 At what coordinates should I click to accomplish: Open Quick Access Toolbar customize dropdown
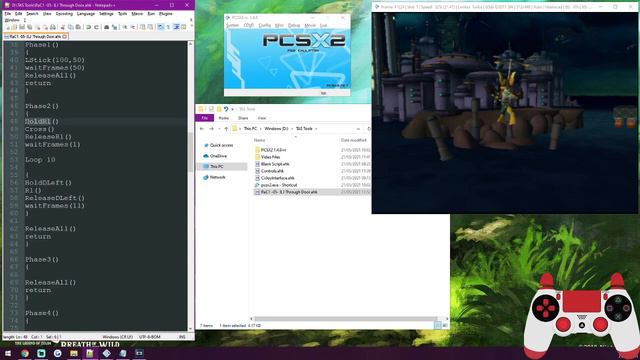click(232, 109)
